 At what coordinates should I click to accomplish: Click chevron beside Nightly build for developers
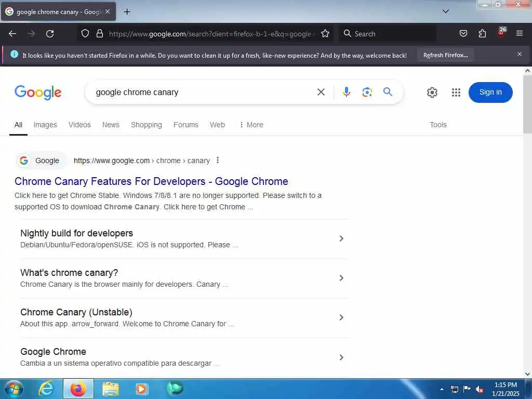pyautogui.click(x=341, y=238)
